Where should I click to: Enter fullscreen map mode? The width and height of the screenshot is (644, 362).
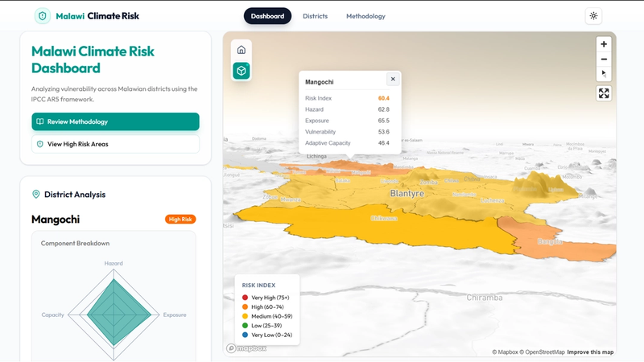604,93
